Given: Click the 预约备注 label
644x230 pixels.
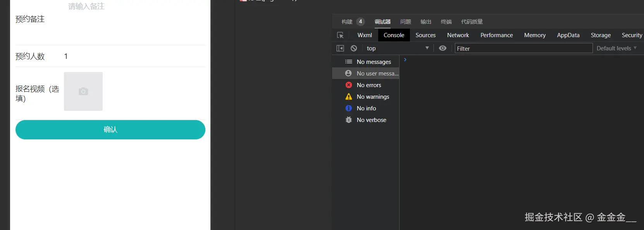Looking at the screenshot, I should (30, 19).
